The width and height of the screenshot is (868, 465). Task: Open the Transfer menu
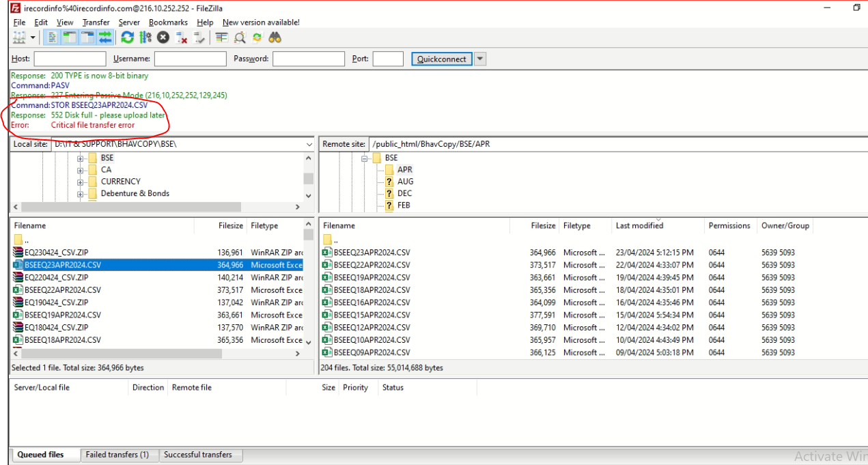click(x=96, y=23)
